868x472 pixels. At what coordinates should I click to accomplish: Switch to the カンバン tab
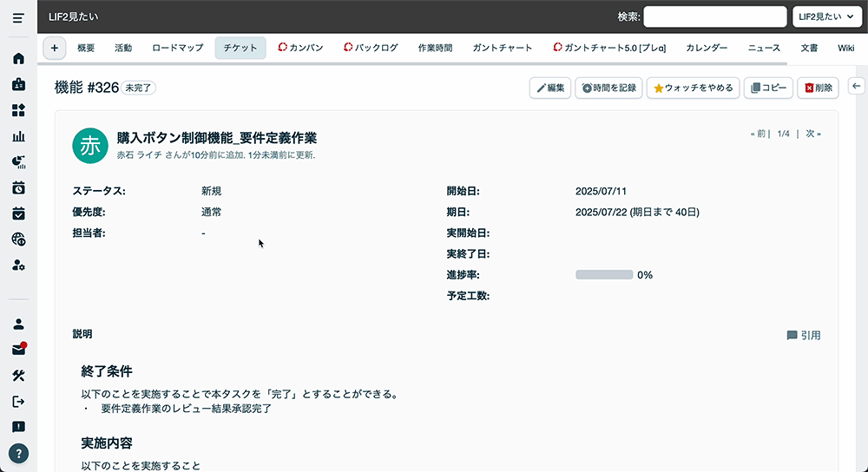tap(300, 48)
